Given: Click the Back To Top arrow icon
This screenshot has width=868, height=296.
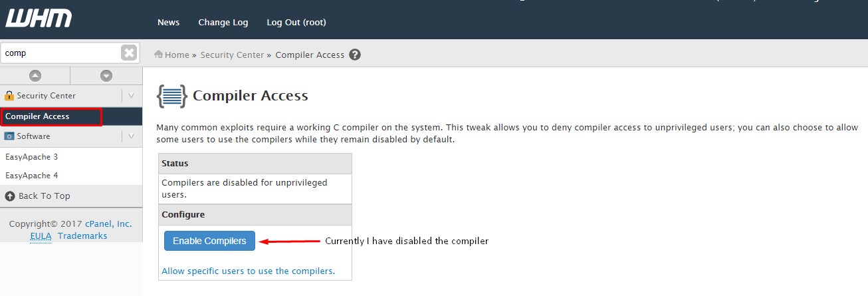Looking at the screenshot, I should click(10, 196).
